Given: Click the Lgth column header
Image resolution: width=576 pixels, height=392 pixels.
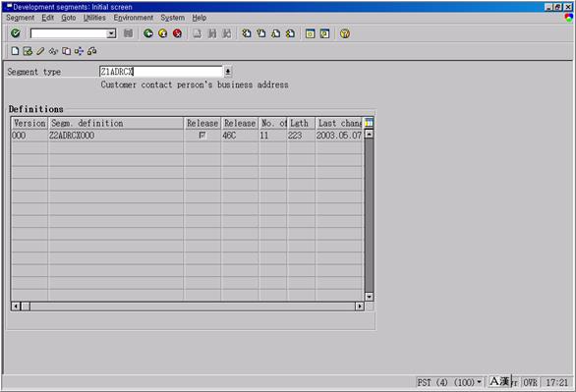Looking at the screenshot, I should 301,124.
